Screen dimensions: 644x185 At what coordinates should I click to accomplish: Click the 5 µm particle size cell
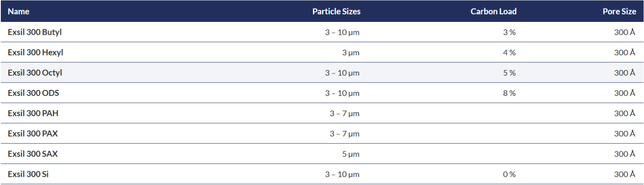click(x=351, y=154)
